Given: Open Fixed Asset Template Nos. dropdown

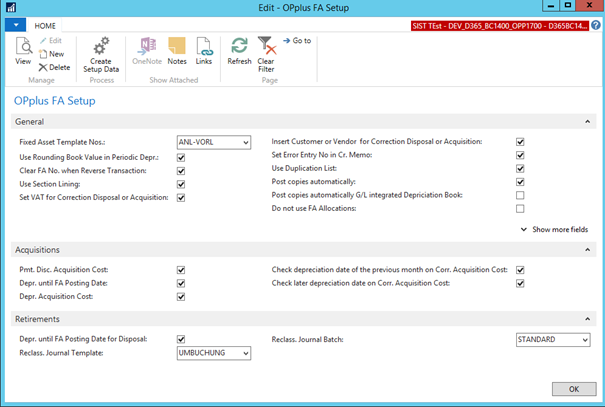Looking at the screenshot, I should (x=246, y=142).
